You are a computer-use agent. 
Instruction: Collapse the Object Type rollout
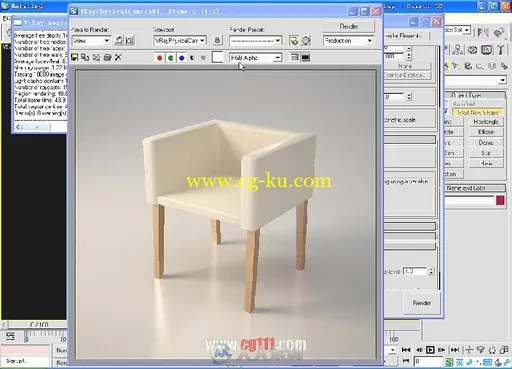pyautogui.click(x=476, y=95)
